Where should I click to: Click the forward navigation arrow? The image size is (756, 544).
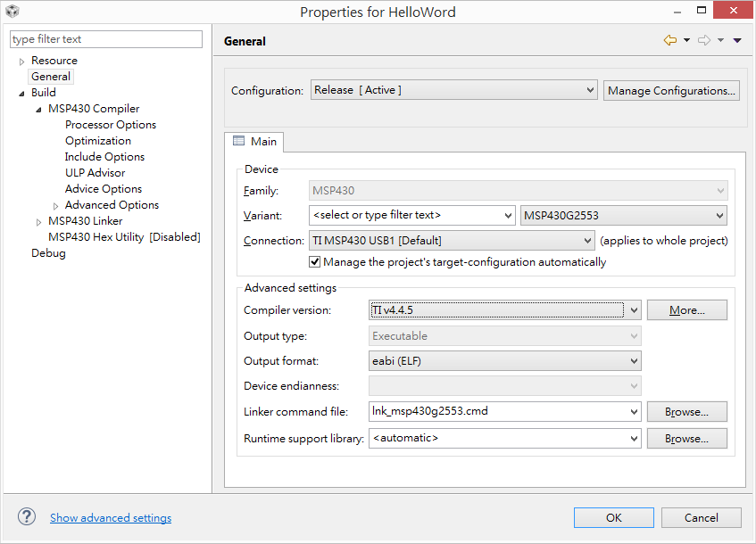click(x=704, y=40)
